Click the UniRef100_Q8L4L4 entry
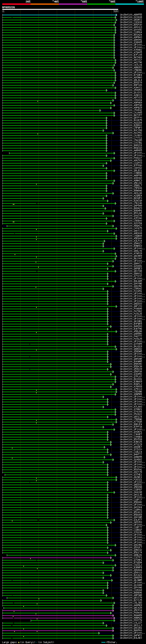This screenshot has width=146, height=644. tap(131, 80)
